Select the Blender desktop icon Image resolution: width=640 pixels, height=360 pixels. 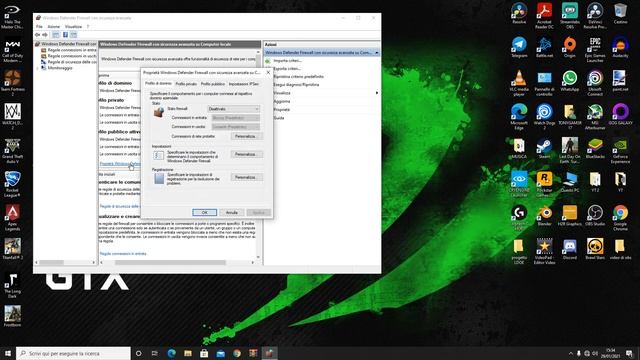[x=544, y=216]
